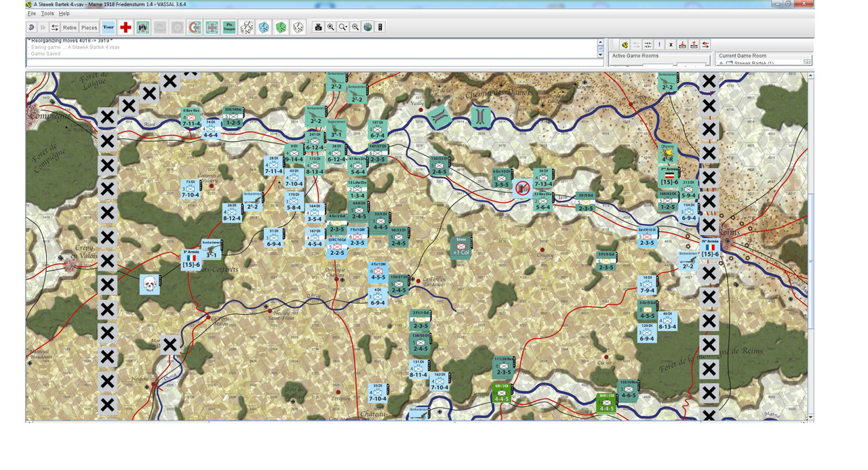This screenshot has height=470, width=868.
Task: Click the blue exclamation mark icon
Action: click(x=659, y=45)
